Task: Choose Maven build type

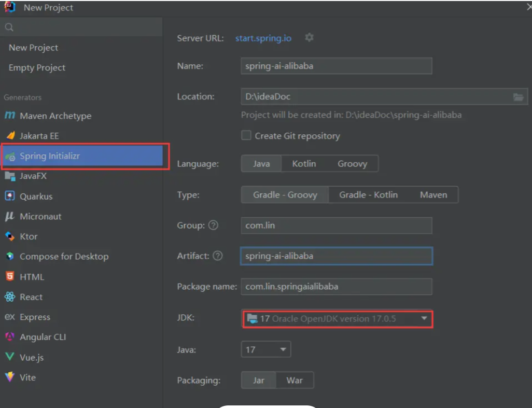Action: [433, 195]
